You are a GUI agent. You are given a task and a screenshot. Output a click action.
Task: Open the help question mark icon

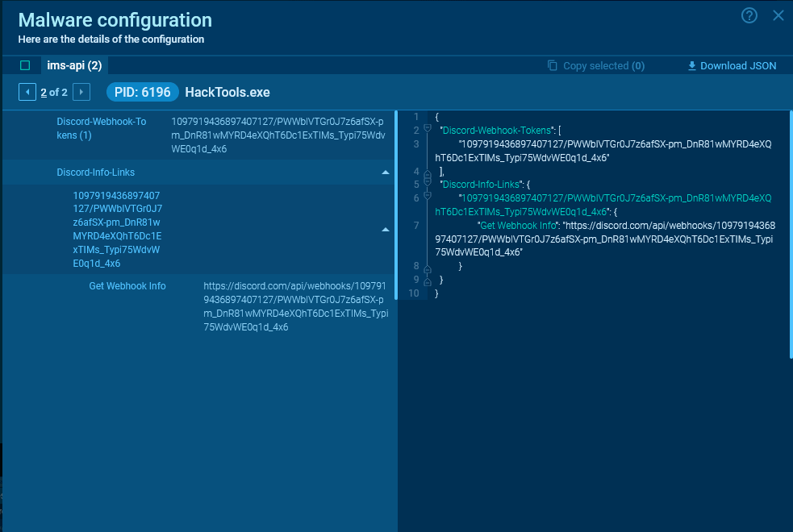(749, 15)
